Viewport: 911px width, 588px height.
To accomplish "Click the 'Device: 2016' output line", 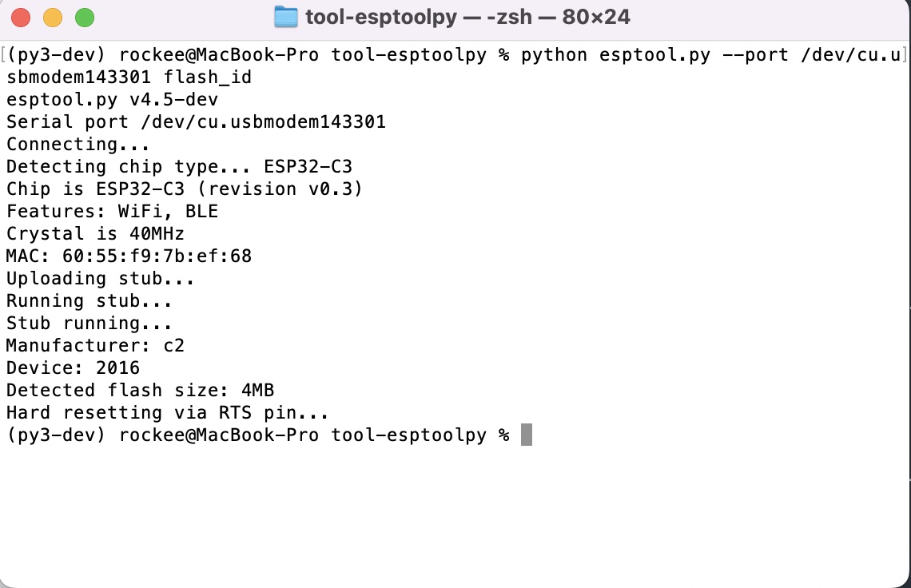I will 73,367.
